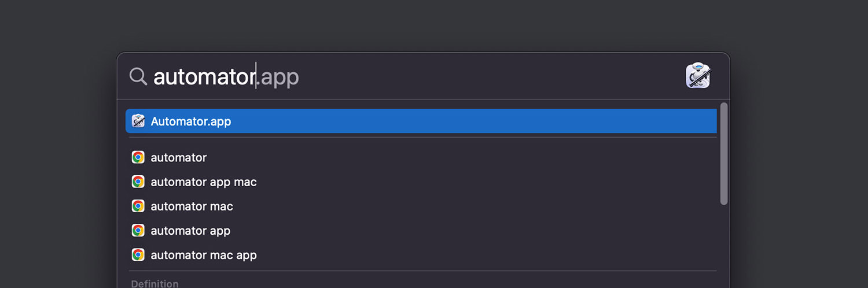Click Chrome icon beside "automator app"
868x288 pixels.
click(138, 230)
